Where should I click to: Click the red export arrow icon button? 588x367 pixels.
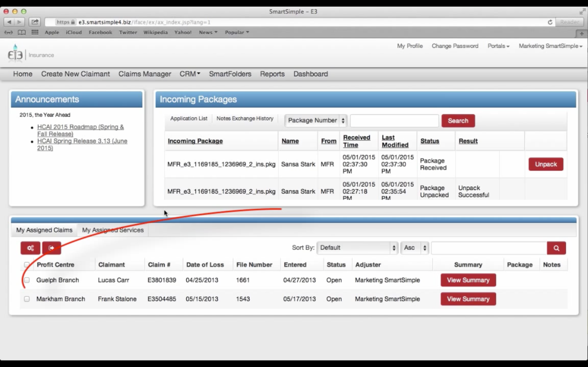(x=51, y=248)
